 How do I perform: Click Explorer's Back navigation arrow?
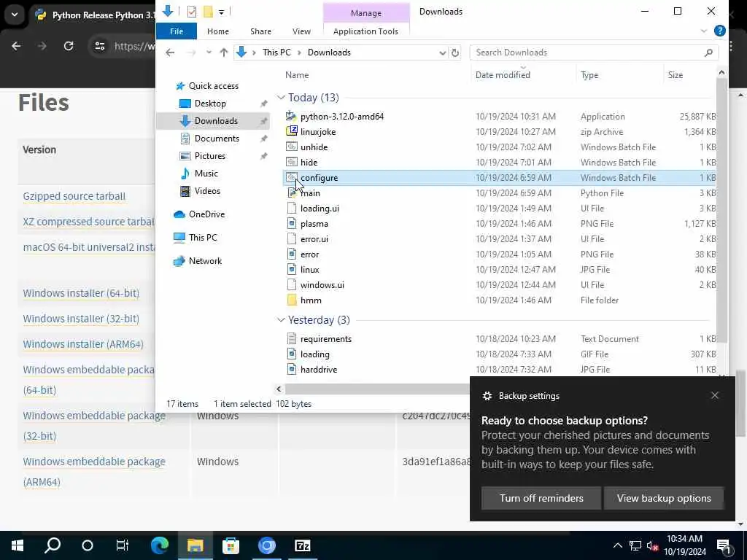coord(169,52)
